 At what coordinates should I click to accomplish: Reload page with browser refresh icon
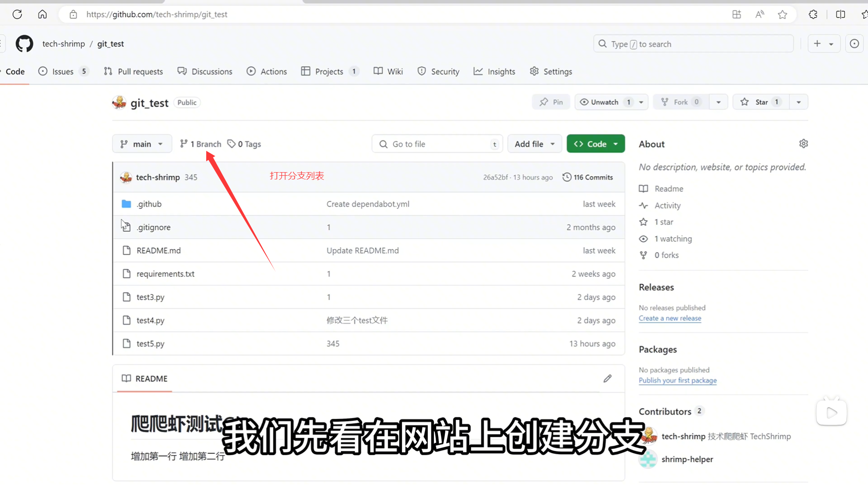(17, 14)
